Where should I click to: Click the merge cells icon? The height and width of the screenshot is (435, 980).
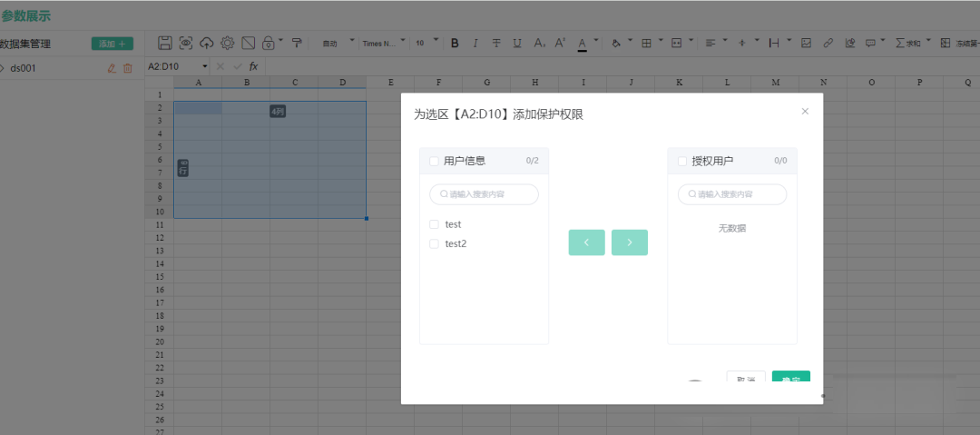point(676,44)
